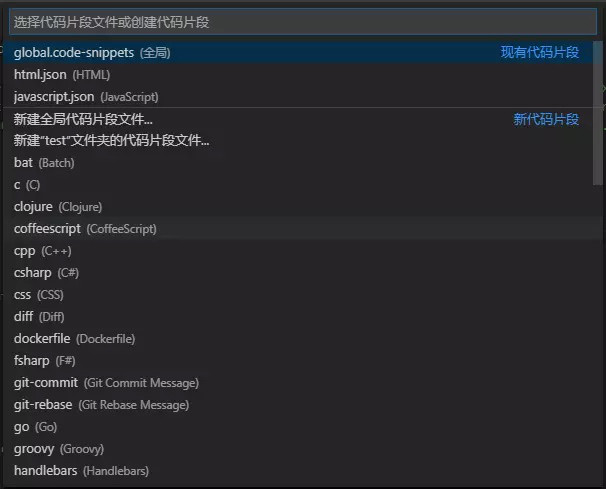Image resolution: width=606 pixels, height=489 pixels.
Task: Pick coffeescript (CoffeeScript) entry
Action: point(85,229)
